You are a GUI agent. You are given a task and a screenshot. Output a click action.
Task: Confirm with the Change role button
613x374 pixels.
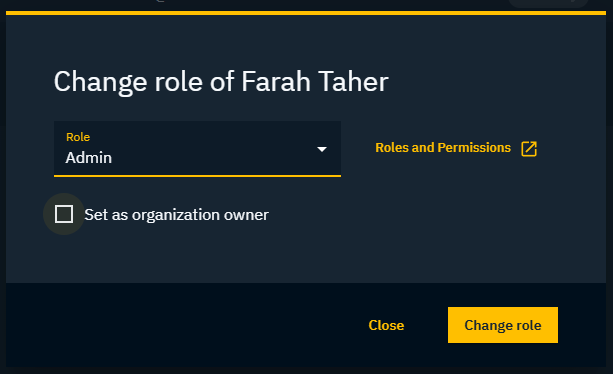click(503, 325)
